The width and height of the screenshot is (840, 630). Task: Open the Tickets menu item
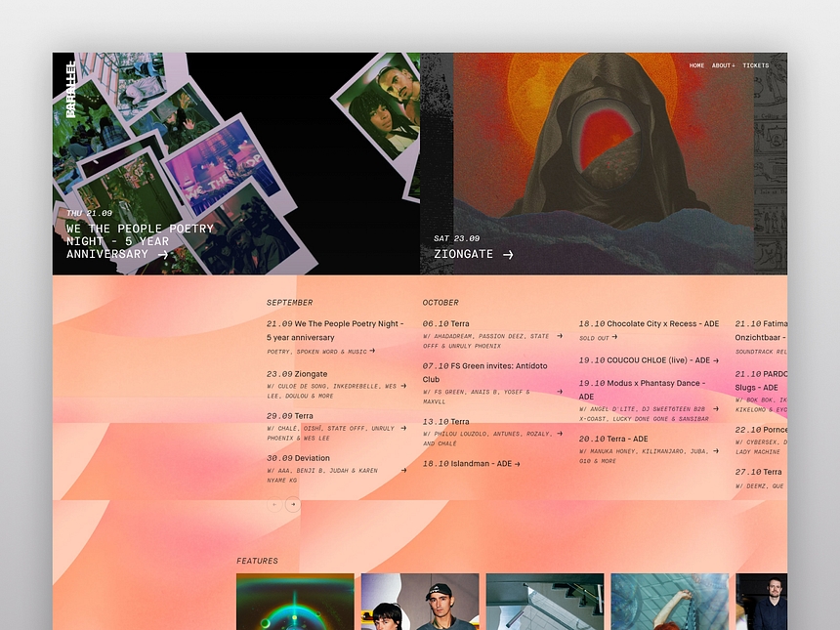click(755, 65)
